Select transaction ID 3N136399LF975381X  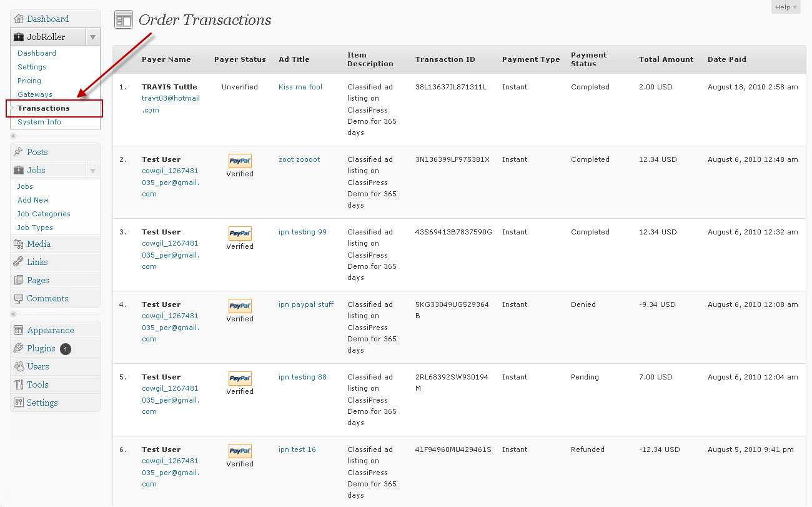pyautogui.click(x=452, y=159)
